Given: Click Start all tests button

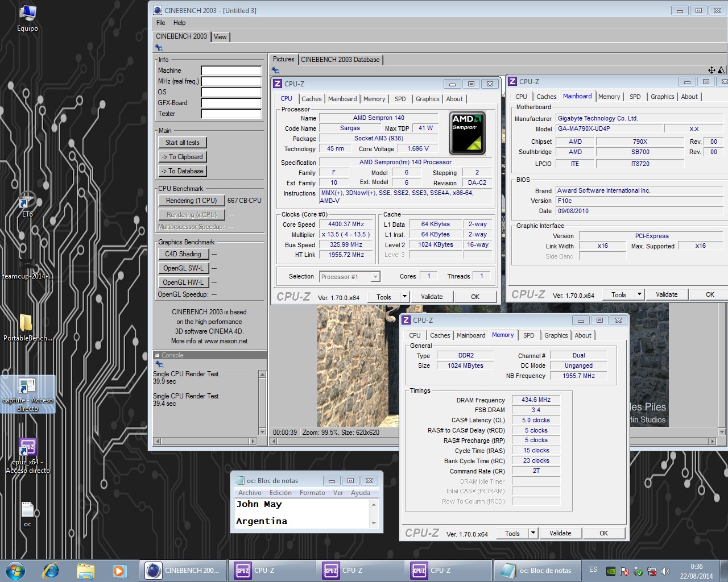Looking at the screenshot, I should tap(183, 143).
